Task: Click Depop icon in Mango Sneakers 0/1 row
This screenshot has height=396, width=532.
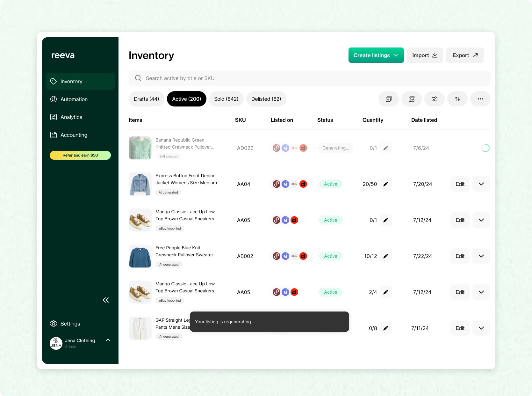Action: coord(294,220)
